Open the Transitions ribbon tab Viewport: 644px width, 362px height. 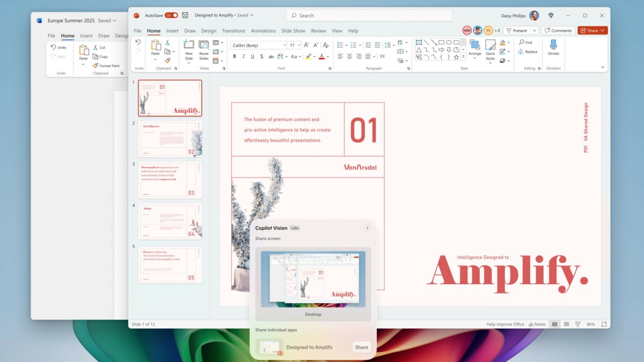coord(233,31)
